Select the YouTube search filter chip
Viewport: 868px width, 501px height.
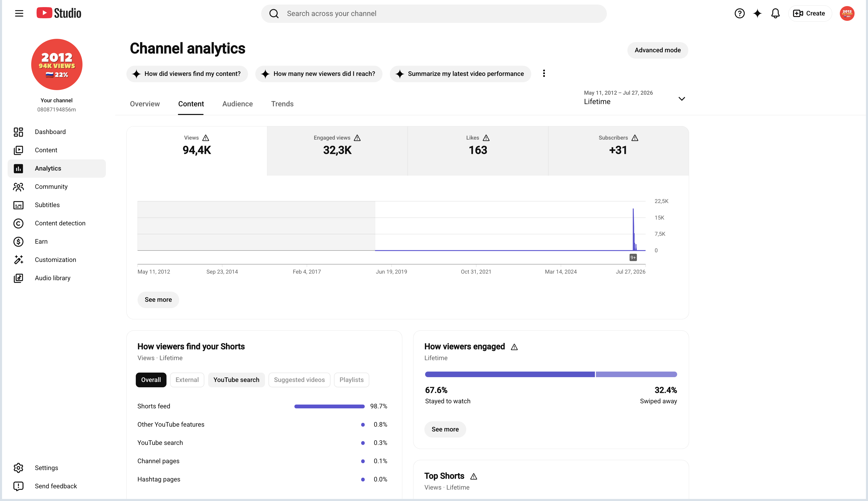tap(236, 380)
